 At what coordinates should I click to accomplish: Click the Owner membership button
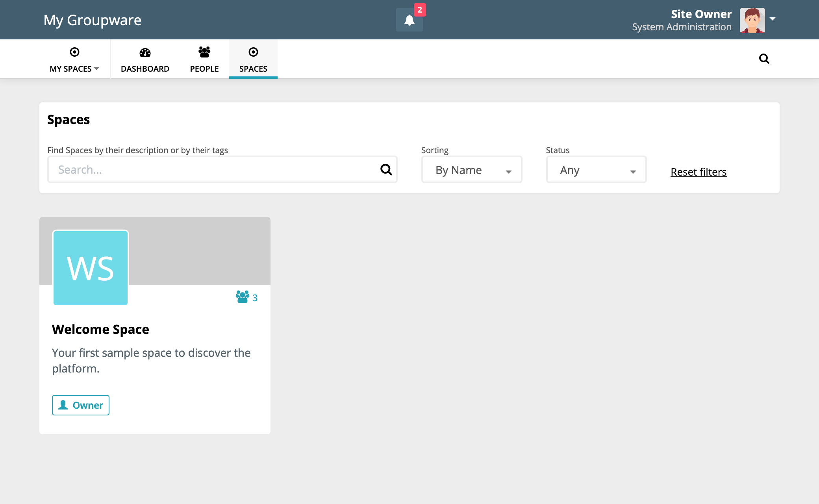(81, 405)
